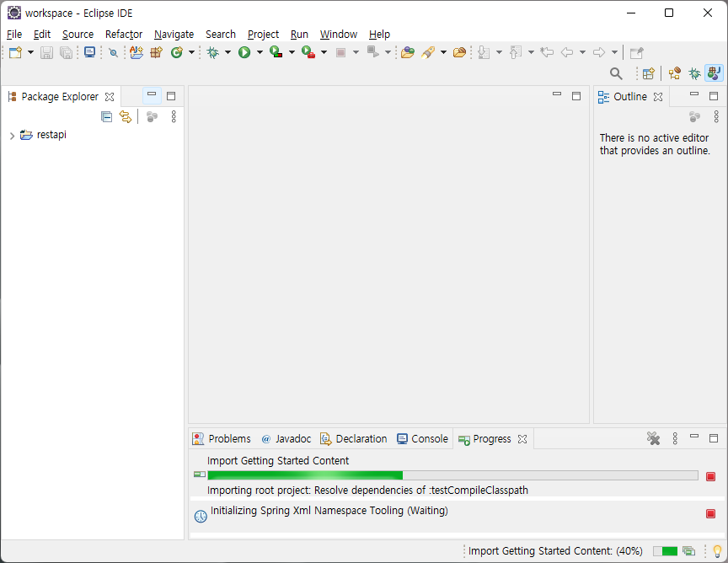
Task: Open the File menu
Action: point(14,34)
